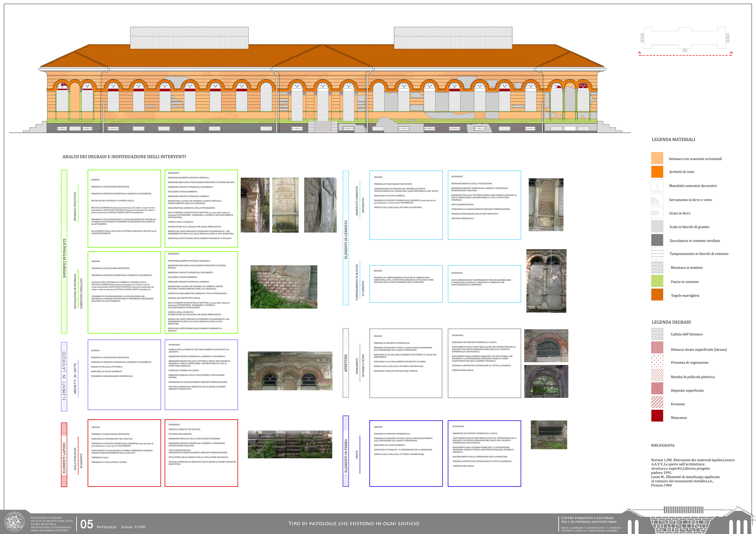Click footer title Tipo di patologie che esistono

[354, 523]
